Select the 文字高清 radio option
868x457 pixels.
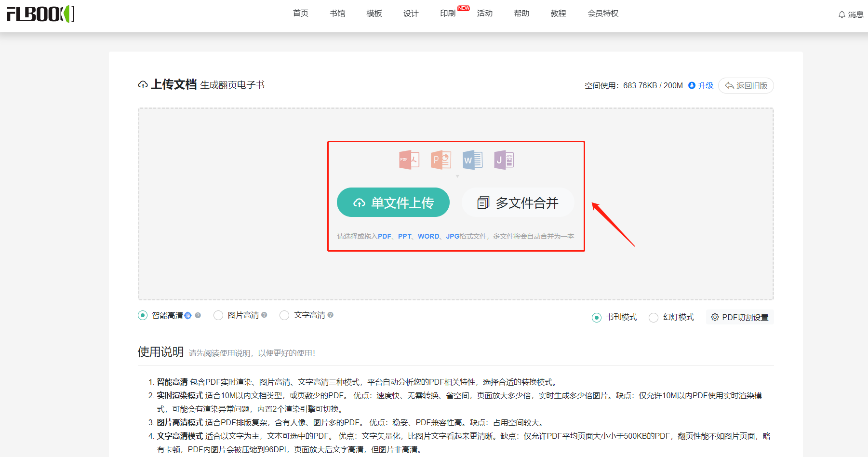click(x=284, y=315)
